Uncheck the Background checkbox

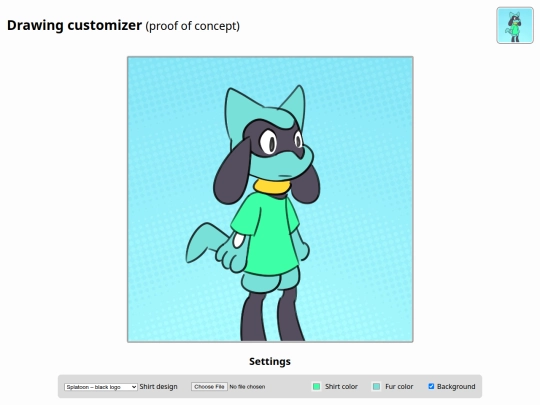[431, 386]
